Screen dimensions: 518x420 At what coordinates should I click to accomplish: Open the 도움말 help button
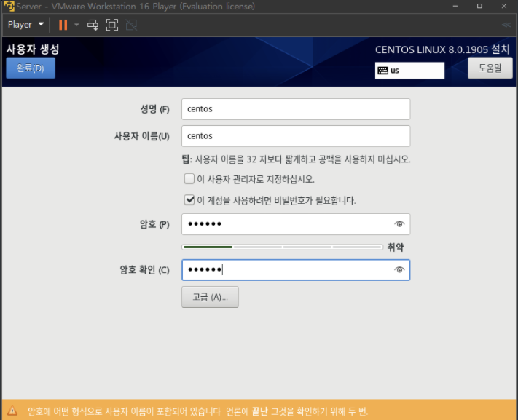(490, 68)
